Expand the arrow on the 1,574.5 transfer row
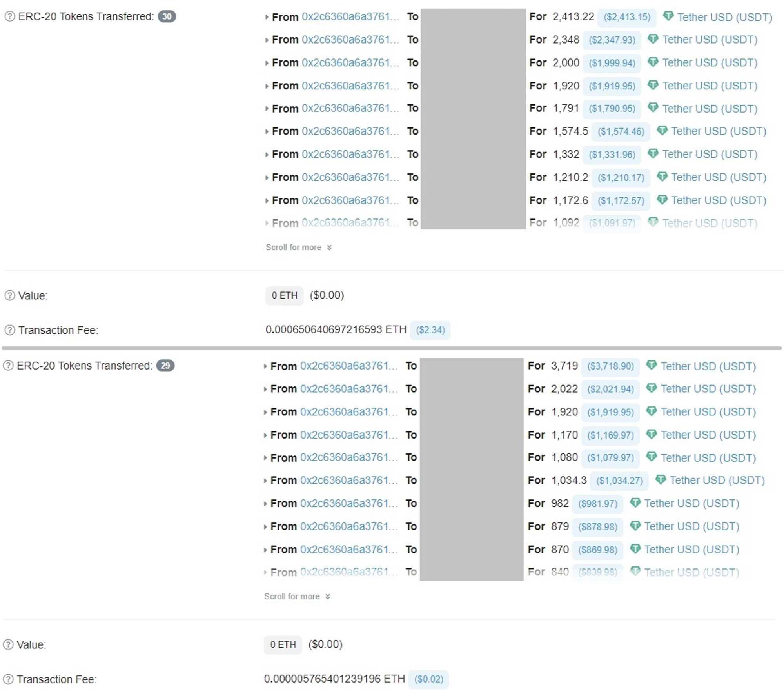The image size is (784, 699). pyautogui.click(x=267, y=131)
